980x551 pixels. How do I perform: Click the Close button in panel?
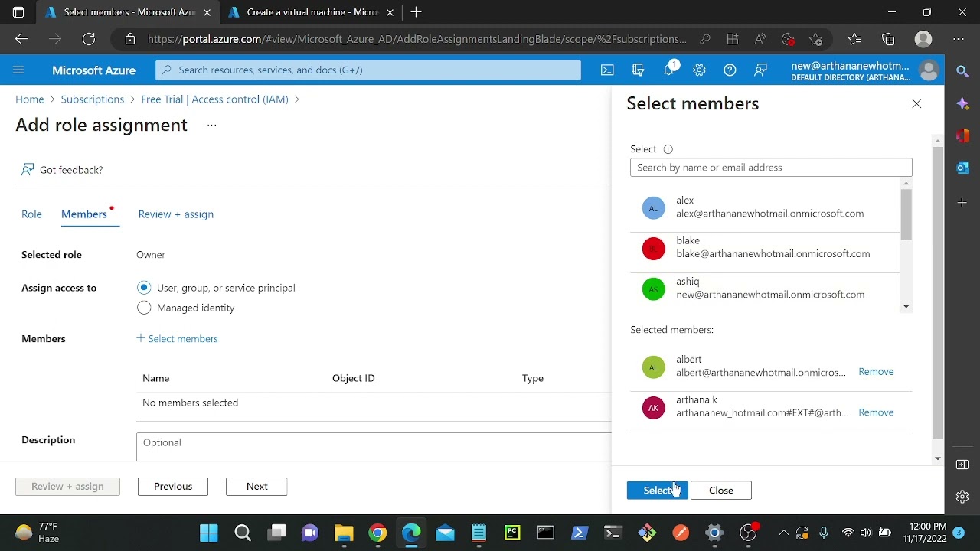coord(721,491)
